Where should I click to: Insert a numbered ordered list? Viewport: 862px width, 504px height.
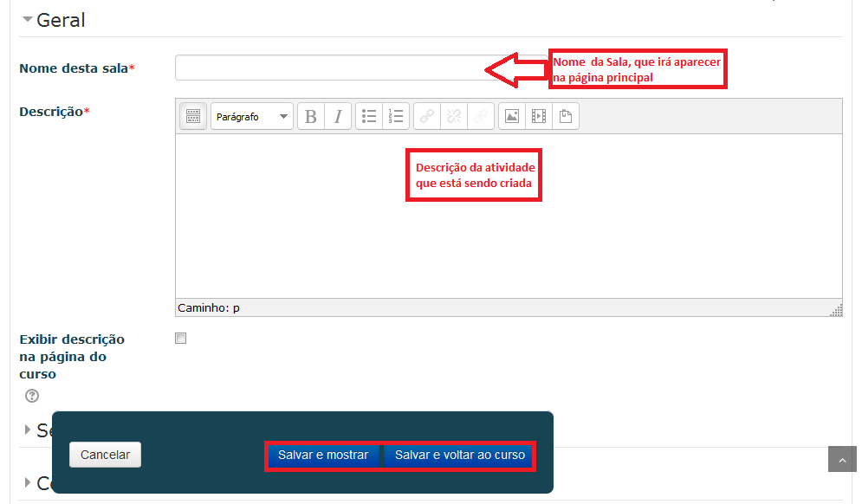396,117
